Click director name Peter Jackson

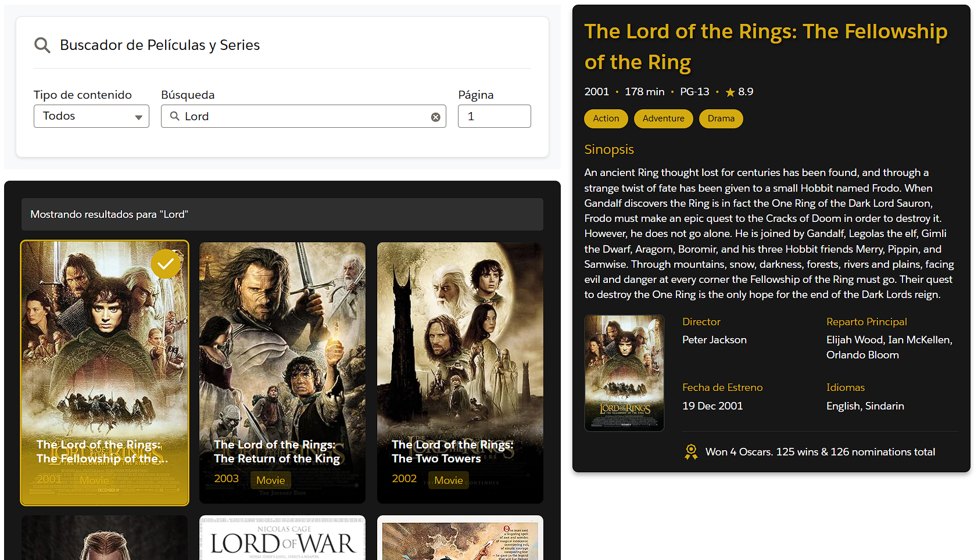pos(714,340)
